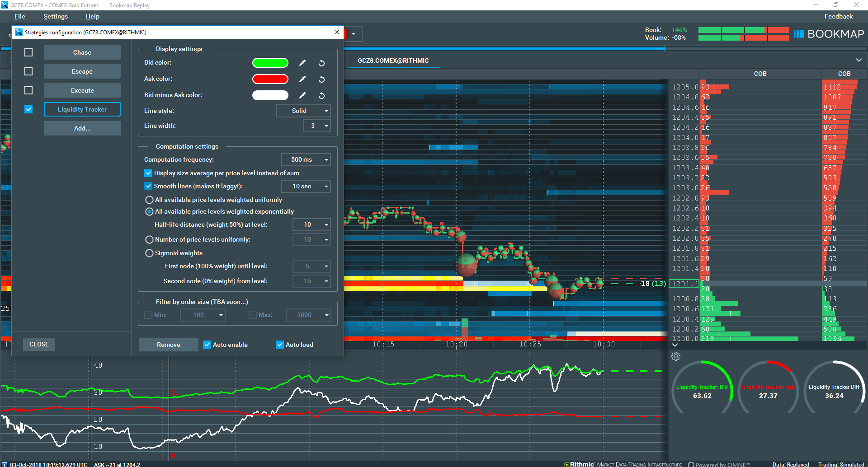Uncheck the Auto load option

click(280, 345)
